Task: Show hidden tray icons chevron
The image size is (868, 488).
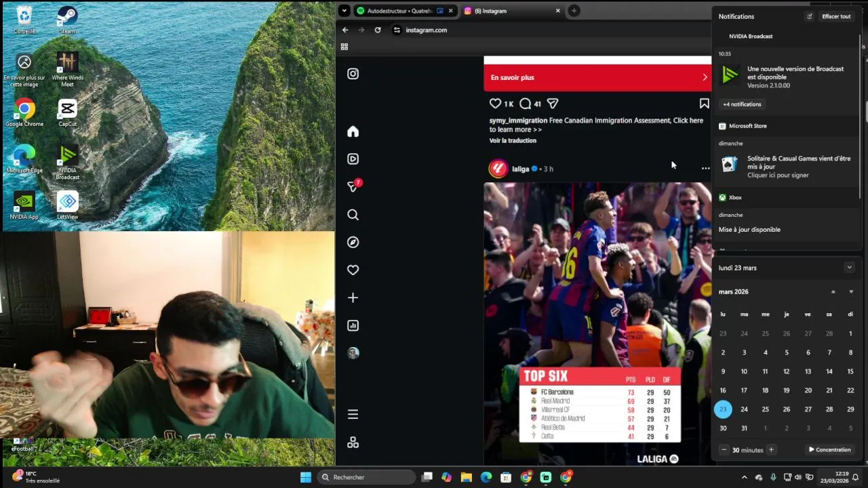Action: coord(744,477)
